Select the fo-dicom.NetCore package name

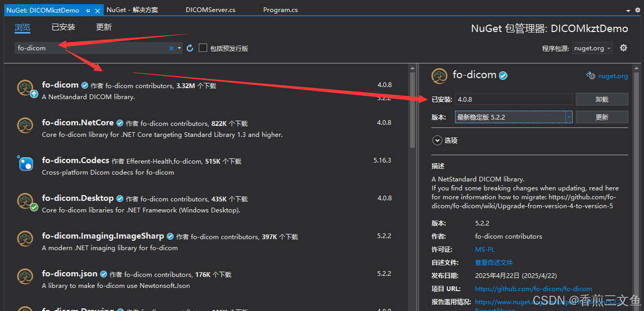(78, 123)
